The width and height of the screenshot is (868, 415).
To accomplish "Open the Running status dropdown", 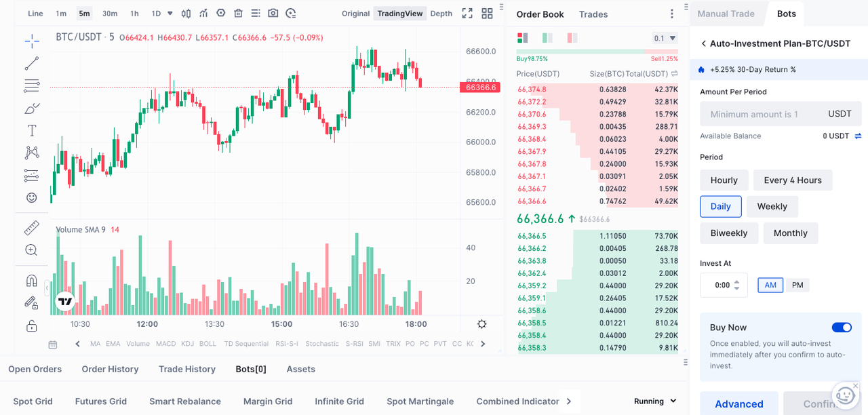I will (x=655, y=401).
